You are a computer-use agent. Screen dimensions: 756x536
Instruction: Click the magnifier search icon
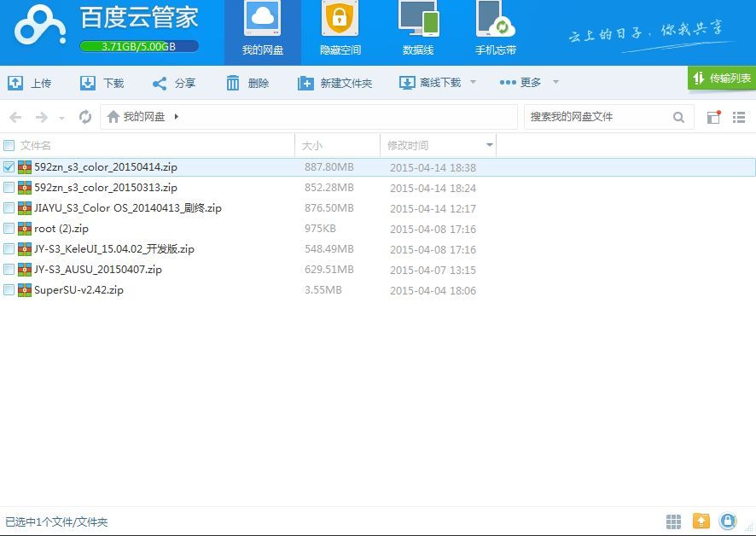[678, 117]
